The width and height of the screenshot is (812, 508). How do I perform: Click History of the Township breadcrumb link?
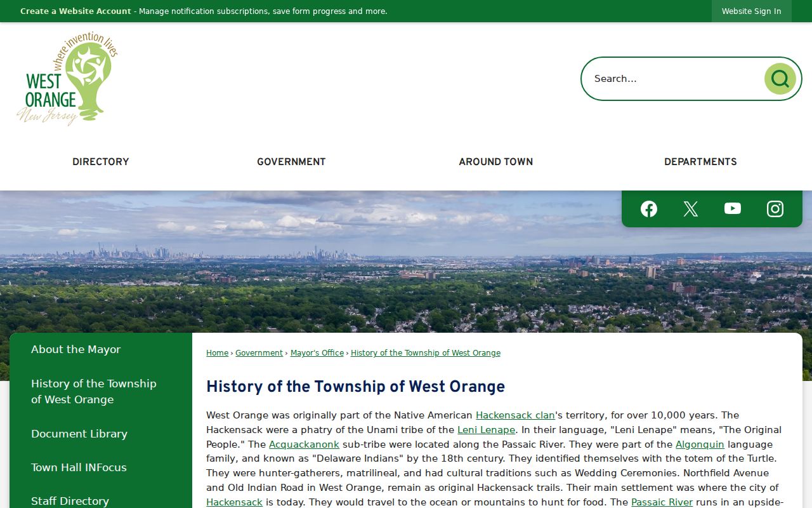point(426,353)
